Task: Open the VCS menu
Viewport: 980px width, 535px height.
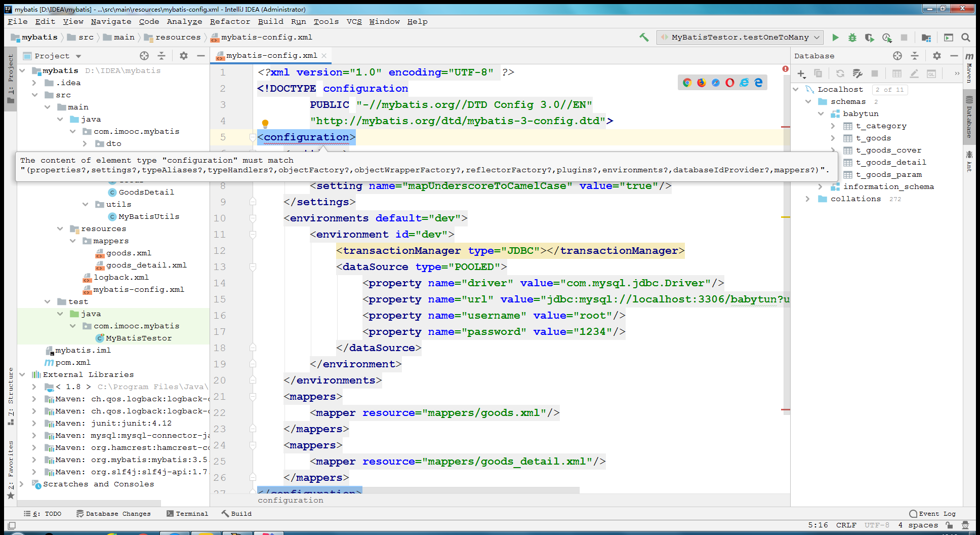Action: pyautogui.click(x=354, y=21)
